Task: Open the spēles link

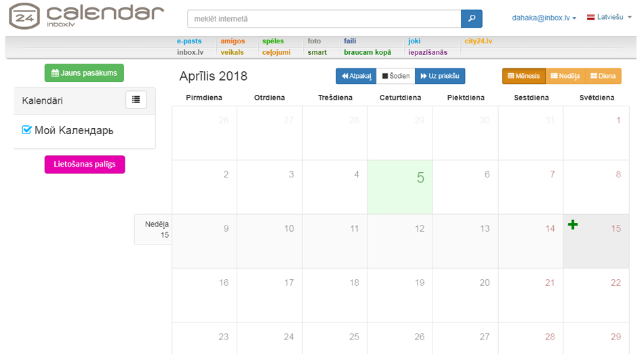Action: pyautogui.click(x=273, y=41)
